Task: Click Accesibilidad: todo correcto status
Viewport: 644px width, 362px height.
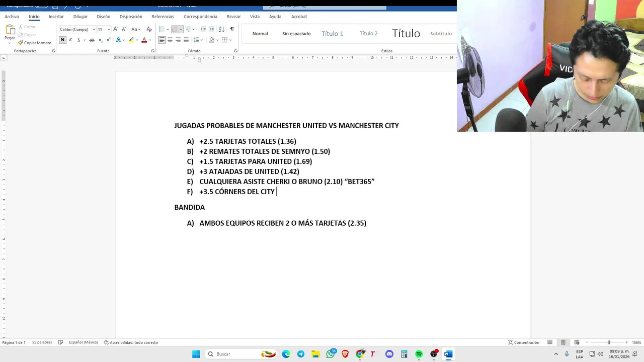Action: tap(131, 342)
